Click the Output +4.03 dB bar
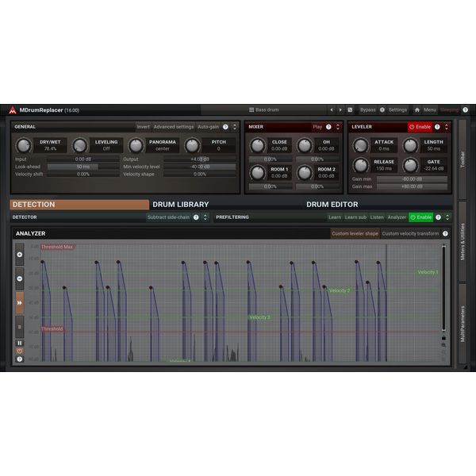This screenshot has width=476, height=476. 200,159
